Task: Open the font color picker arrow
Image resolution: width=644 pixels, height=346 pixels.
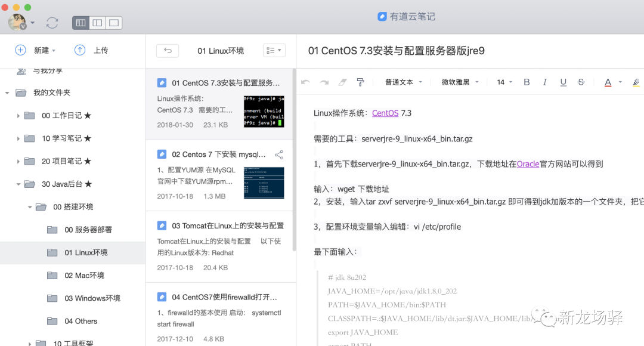Action: point(620,82)
